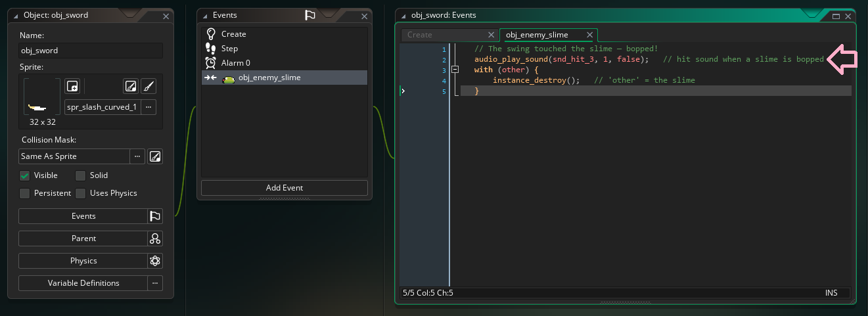Open the Edit Image brush icon
This screenshot has width=868, height=316.
coord(148,86)
